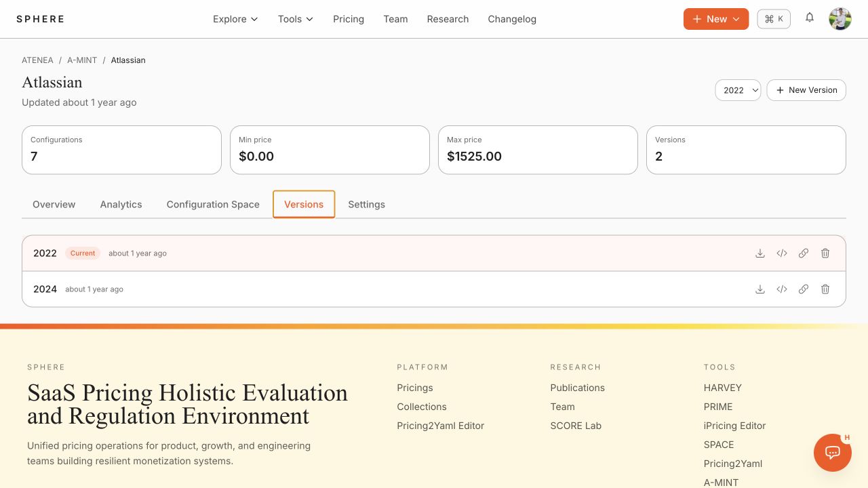Go to ATENEA in breadcrumb
Image resolution: width=868 pixels, height=488 pixels.
coord(37,60)
